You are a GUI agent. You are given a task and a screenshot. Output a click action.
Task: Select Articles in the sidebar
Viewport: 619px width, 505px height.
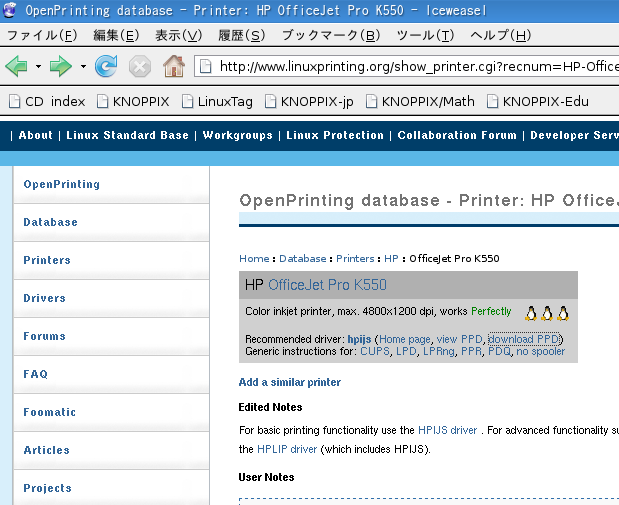pos(46,450)
